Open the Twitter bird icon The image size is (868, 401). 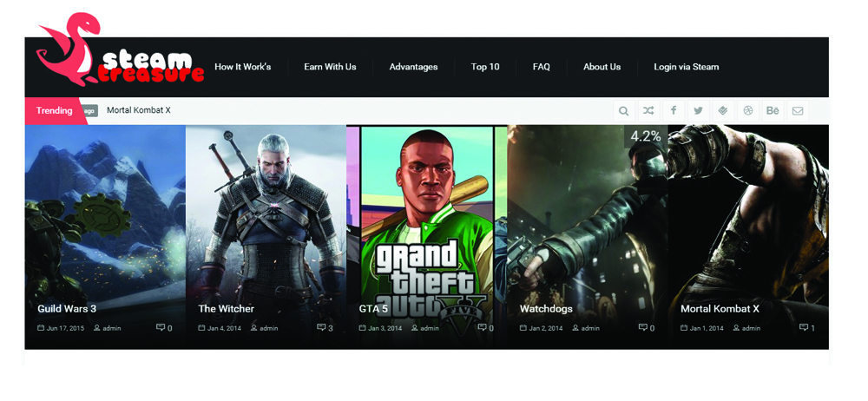point(699,111)
